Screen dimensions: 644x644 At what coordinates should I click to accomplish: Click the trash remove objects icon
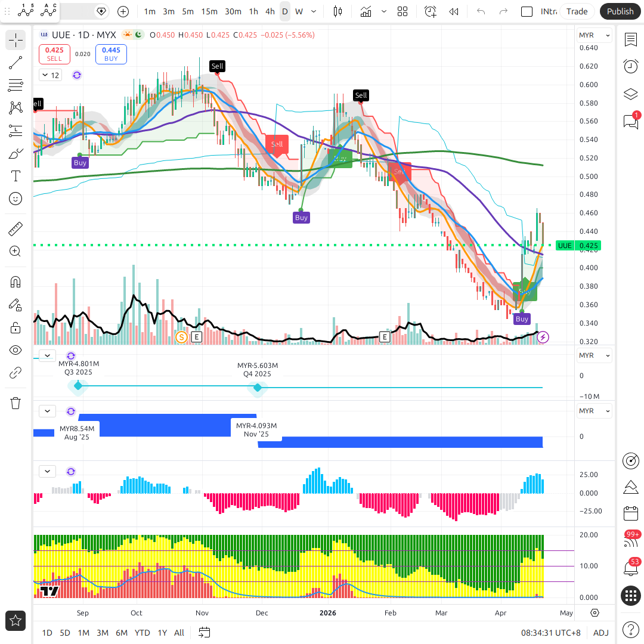point(16,403)
